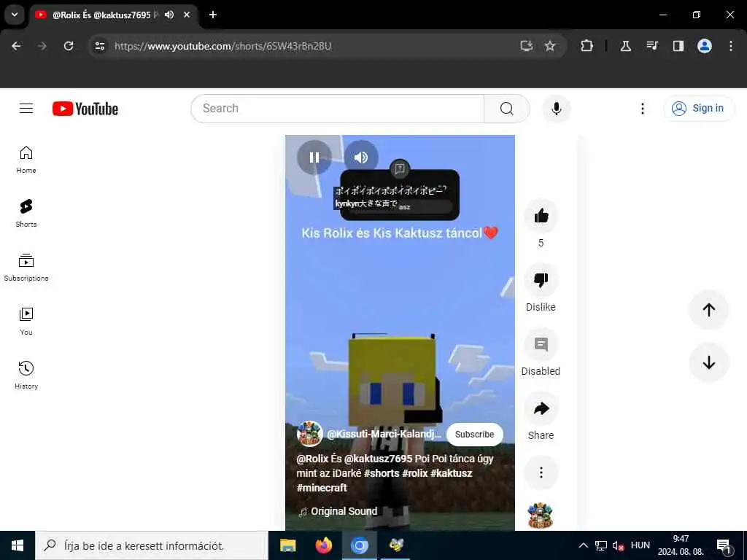The image size is (747, 560).
Task: Open @Kissuti-Marci-Kalandj channel name link
Action: pyautogui.click(x=384, y=435)
